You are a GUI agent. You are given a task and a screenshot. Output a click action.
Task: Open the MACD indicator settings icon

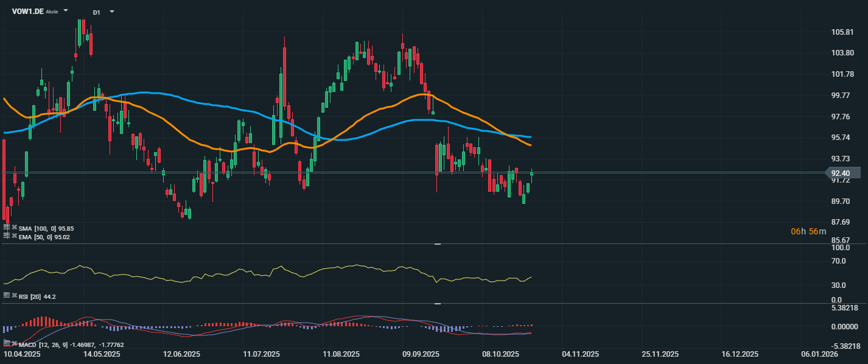tap(7, 343)
